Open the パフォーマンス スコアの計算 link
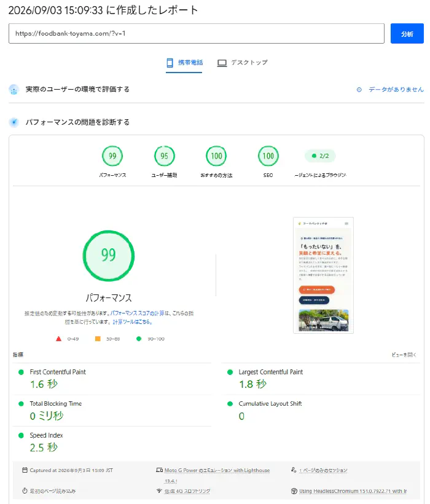430x504 pixels. click(x=137, y=313)
